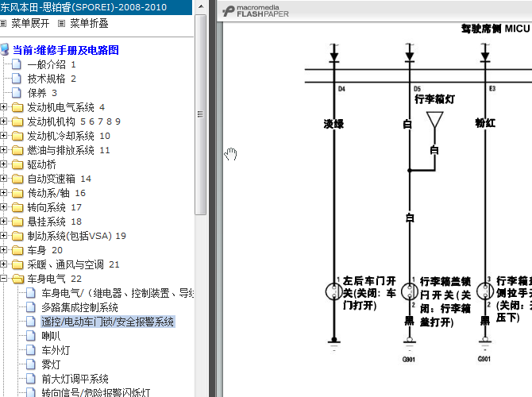The image size is (532, 397).
Task: Expand the 自动变速箱 14 node
Action: (3, 178)
